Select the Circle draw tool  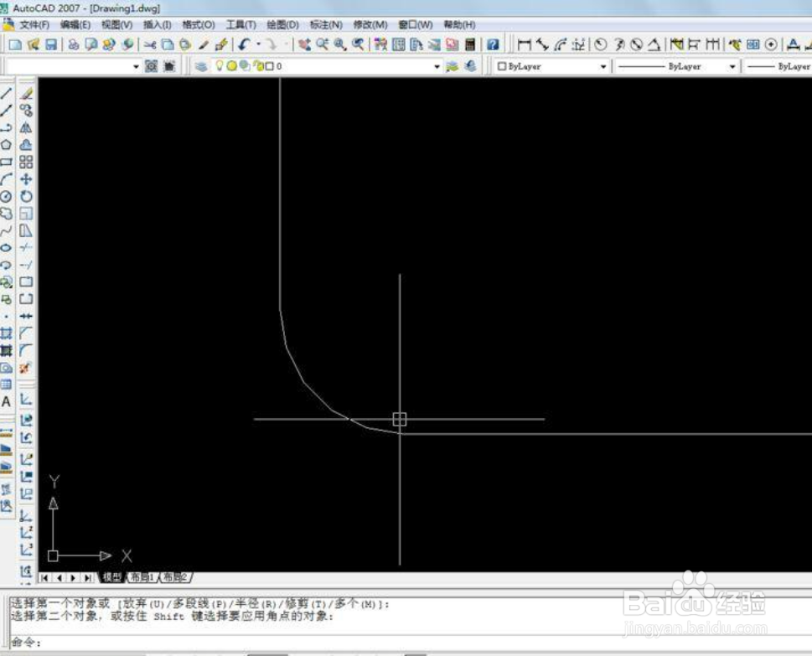click(x=6, y=196)
